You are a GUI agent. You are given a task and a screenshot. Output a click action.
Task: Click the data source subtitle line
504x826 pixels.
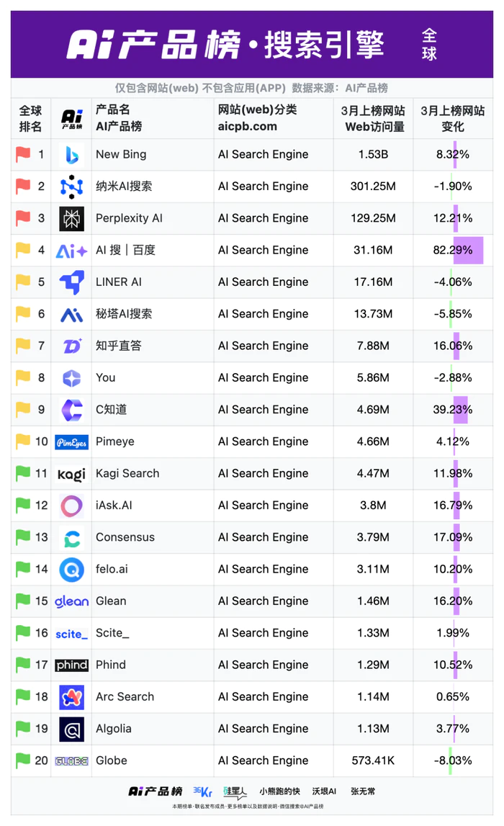coord(252,88)
